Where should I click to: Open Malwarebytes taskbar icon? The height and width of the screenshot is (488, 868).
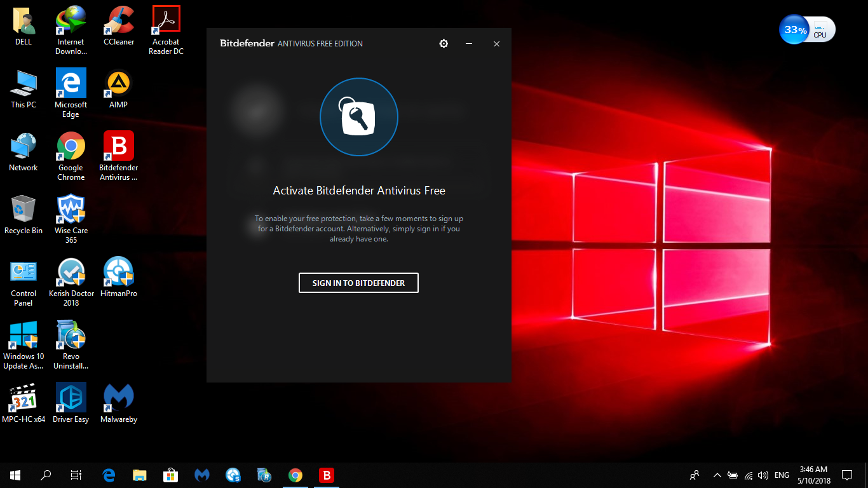point(202,475)
